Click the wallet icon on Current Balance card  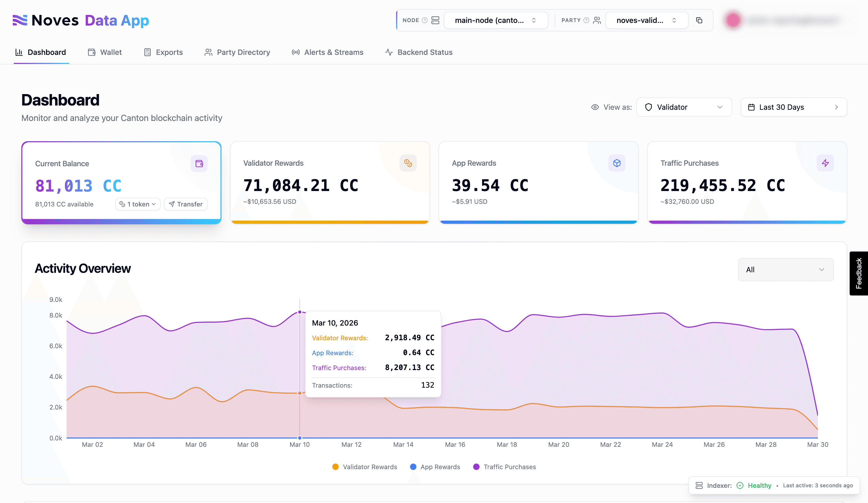point(199,163)
